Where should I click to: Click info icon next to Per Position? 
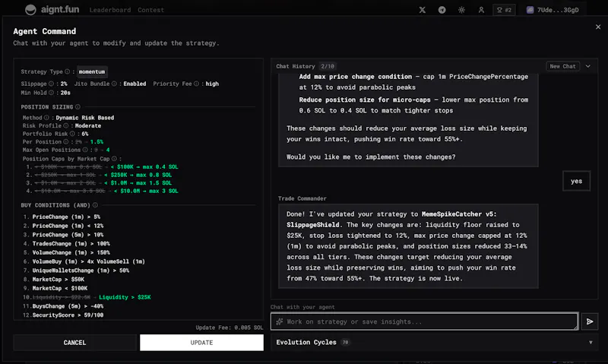pyautogui.click(x=66, y=142)
